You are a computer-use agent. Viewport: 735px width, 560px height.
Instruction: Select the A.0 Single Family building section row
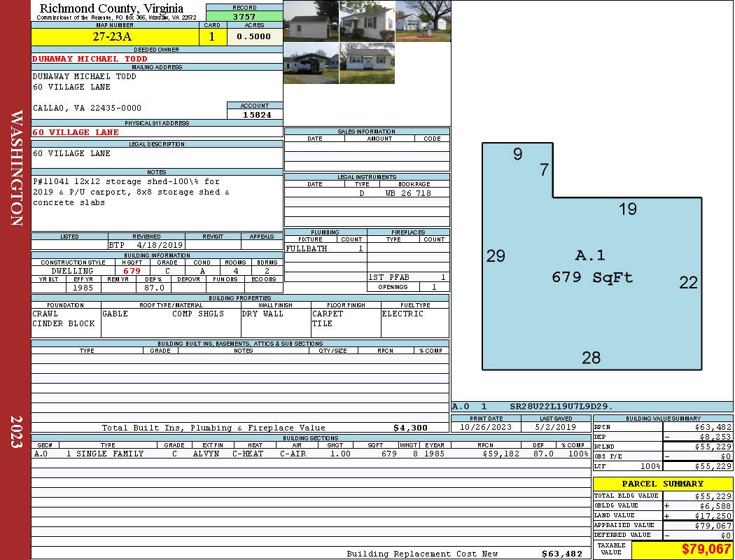[311, 454]
